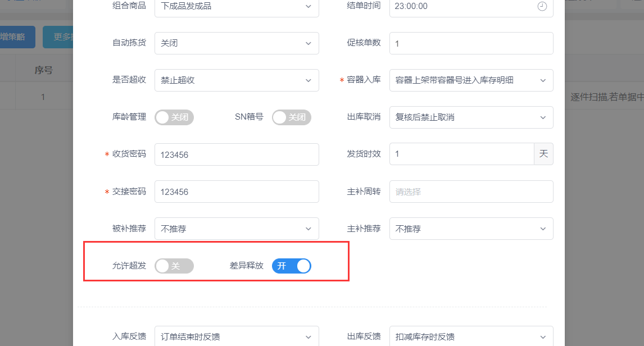Image resolution: width=644 pixels, height=346 pixels.
Task: Expand the 被补推荐 dropdown chevron
Action: tap(308, 229)
